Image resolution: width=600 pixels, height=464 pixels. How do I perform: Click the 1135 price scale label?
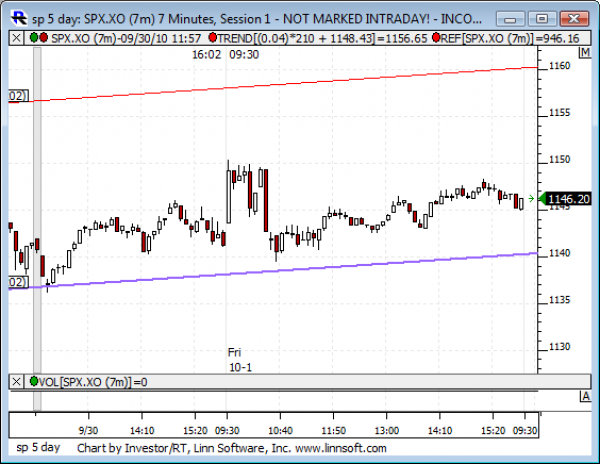point(559,300)
